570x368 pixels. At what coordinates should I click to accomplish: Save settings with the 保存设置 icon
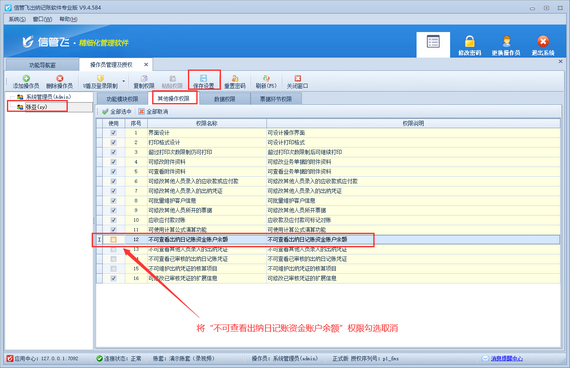(x=204, y=78)
